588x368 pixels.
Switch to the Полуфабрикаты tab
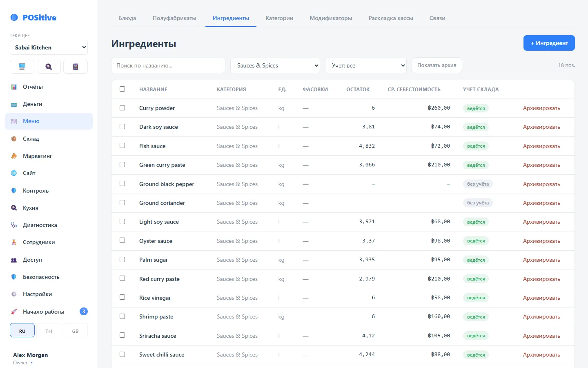[174, 18]
